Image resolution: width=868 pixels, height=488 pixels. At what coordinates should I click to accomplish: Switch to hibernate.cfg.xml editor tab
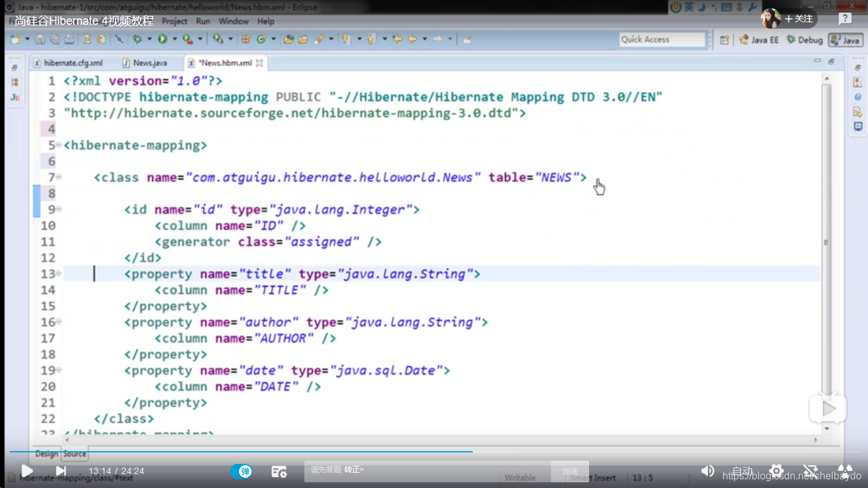click(x=69, y=63)
